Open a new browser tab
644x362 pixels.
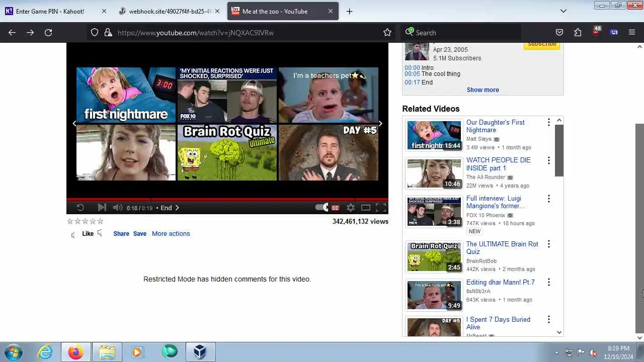click(x=349, y=11)
